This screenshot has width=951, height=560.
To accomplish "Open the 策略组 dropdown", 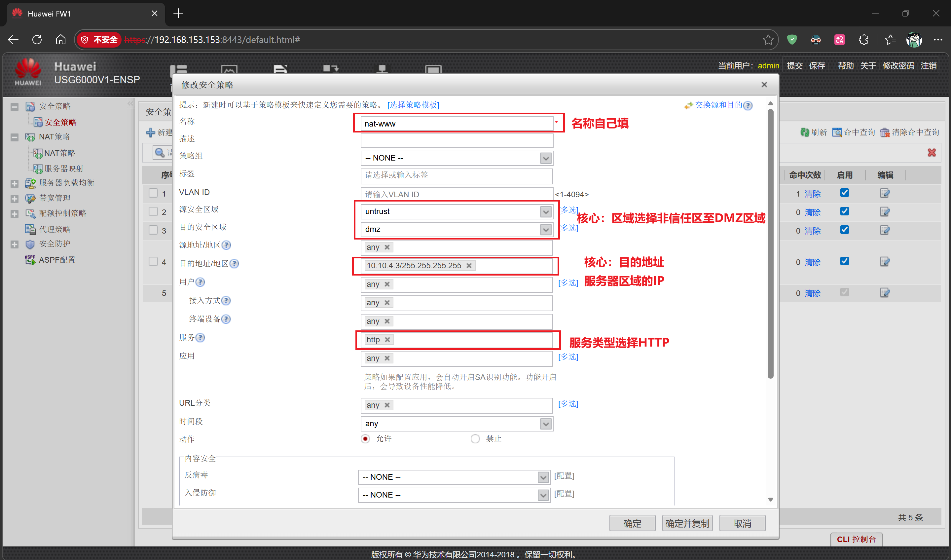I will pos(546,158).
